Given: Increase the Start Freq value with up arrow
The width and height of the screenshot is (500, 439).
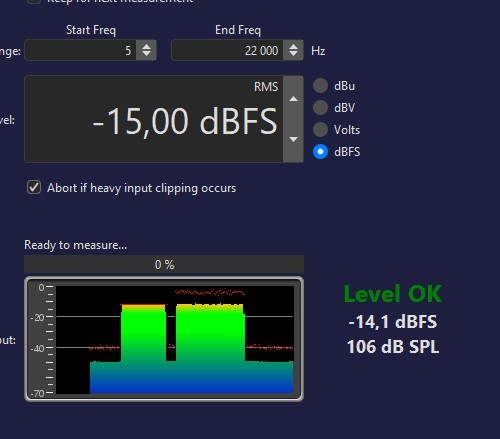Looking at the screenshot, I should tap(146, 46).
